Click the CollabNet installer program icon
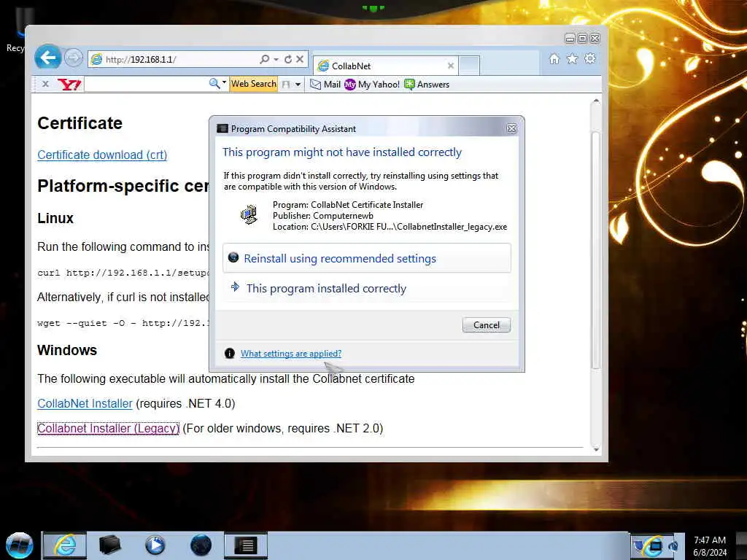Image resolution: width=747 pixels, height=560 pixels. (x=249, y=215)
